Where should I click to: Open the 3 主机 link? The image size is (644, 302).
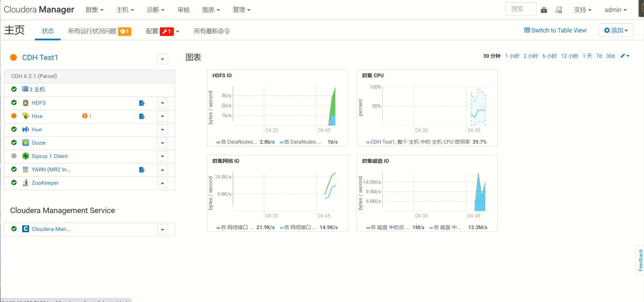click(x=37, y=89)
